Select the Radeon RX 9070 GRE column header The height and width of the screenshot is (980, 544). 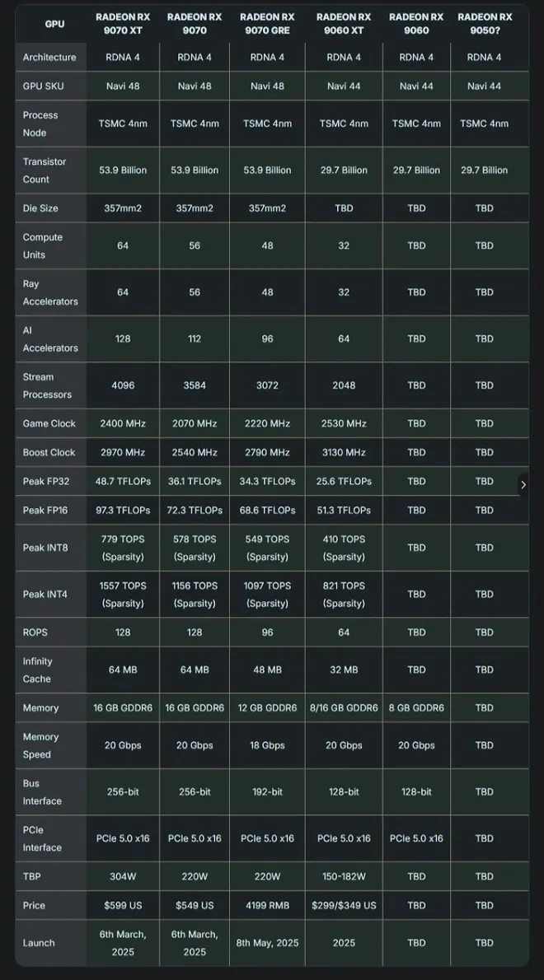[267, 24]
